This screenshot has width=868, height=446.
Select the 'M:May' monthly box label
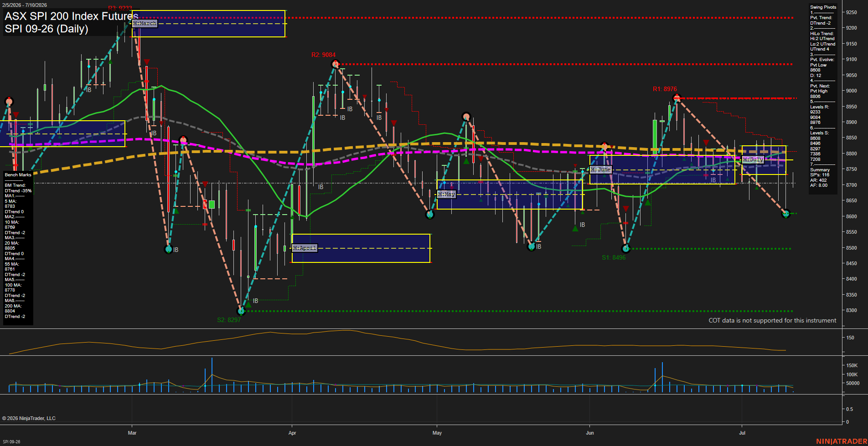tap(446, 194)
